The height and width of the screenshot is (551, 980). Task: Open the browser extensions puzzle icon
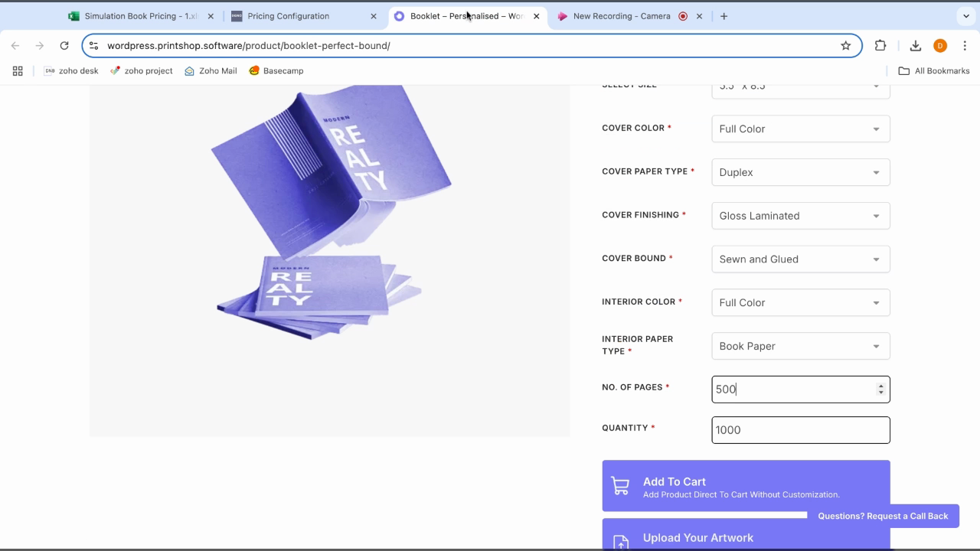pyautogui.click(x=880, y=46)
